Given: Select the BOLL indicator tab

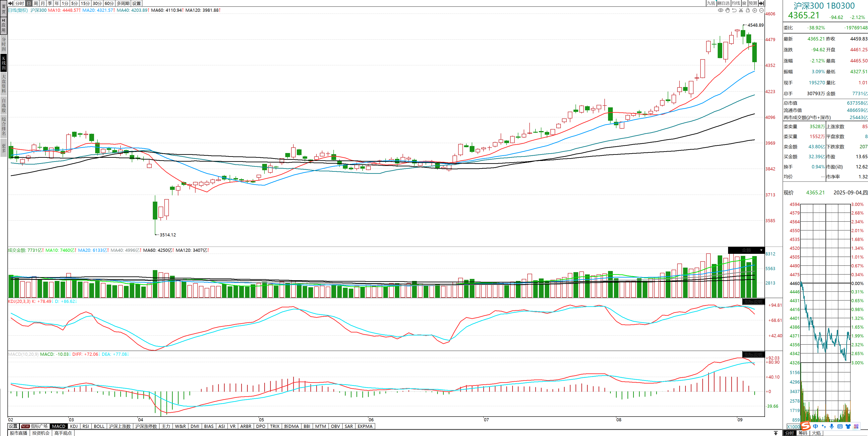Looking at the screenshot, I should pos(99,426).
